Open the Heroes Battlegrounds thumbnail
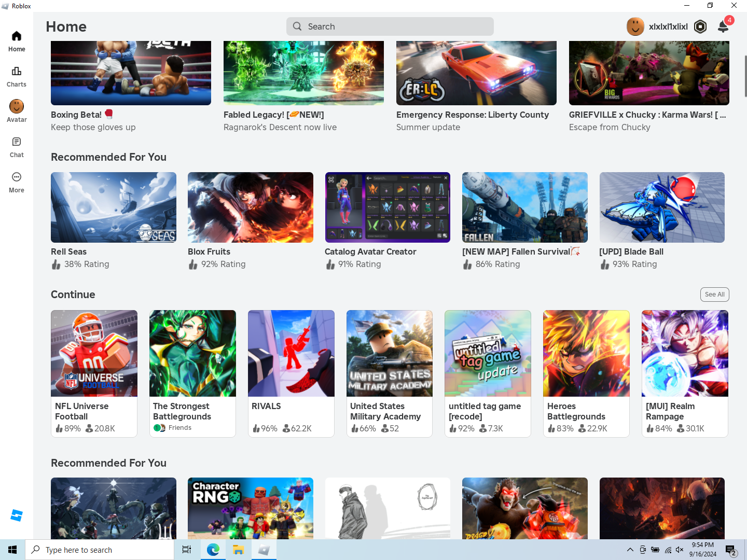 point(586,353)
